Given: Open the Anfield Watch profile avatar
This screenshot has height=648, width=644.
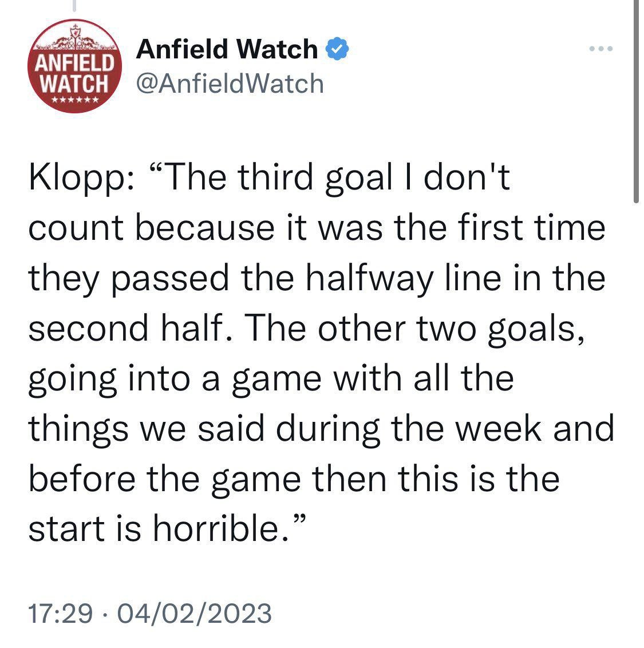Looking at the screenshot, I should tap(75, 66).
